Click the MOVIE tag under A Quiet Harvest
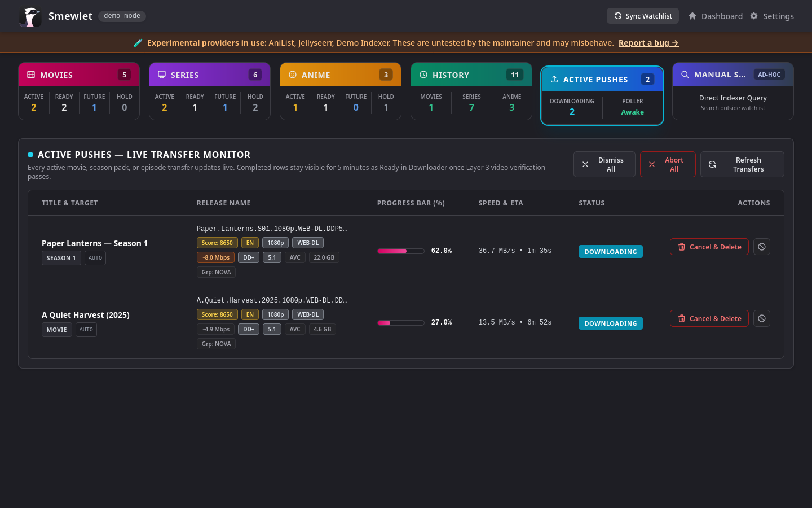812x508 pixels. (x=56, y=330)
